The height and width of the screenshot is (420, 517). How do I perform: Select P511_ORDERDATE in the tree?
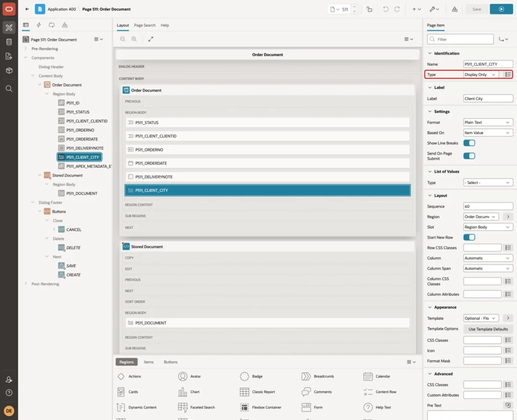point(82,139)
